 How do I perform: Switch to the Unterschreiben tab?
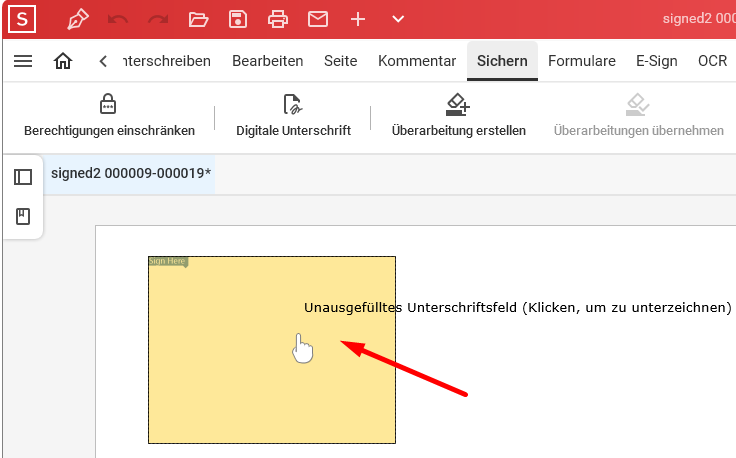point(167,61)
